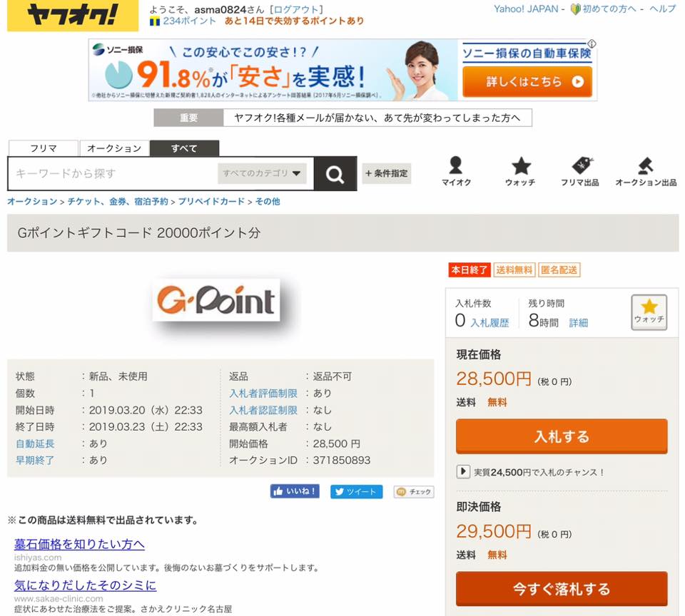Click チケット、金券、宿泊予約 breadcrumb
This screenshot has width=685, height=616.
click(118, 201)
